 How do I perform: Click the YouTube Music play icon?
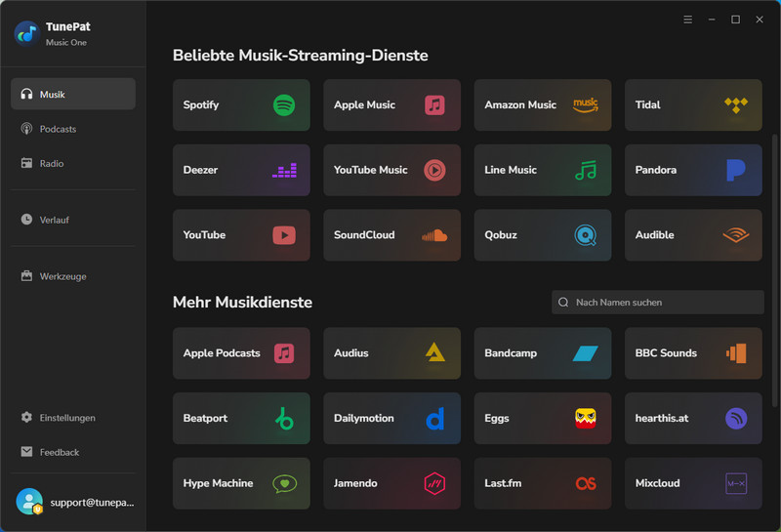pos(434,171)
